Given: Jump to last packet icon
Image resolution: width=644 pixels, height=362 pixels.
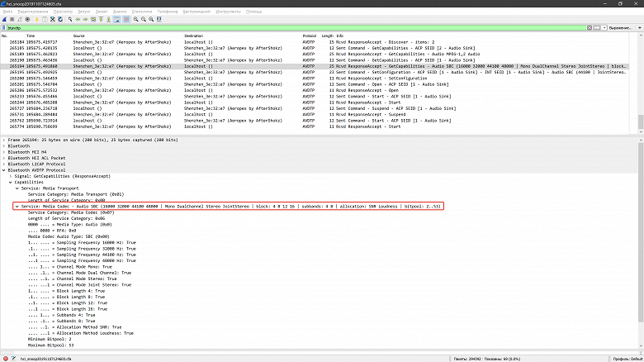Looking at the screenshot, I should pyautogui.click(x=109, y=19).
